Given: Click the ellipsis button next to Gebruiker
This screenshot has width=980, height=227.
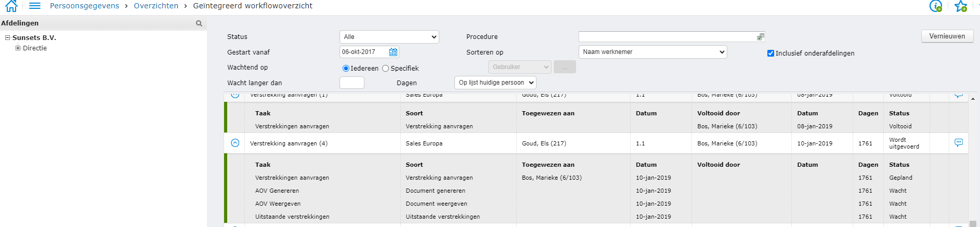Looking at the screenshot, I should click(x=565, y=67).
